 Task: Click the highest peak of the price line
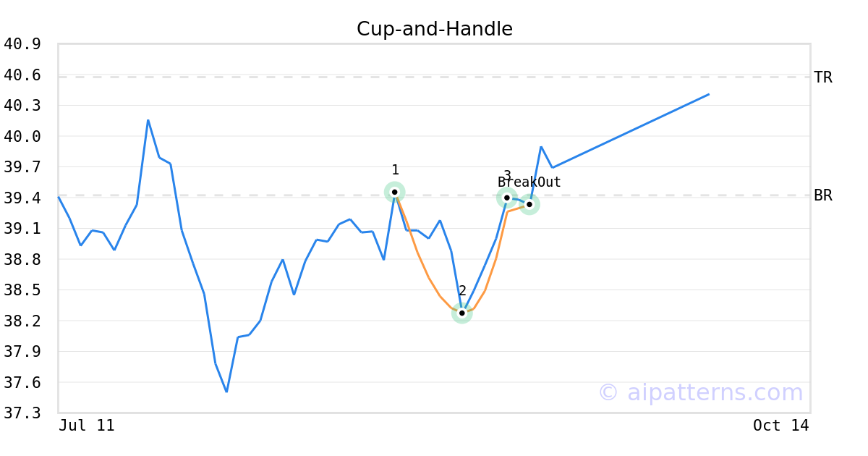pyautogui.click(x=148, y=120)
